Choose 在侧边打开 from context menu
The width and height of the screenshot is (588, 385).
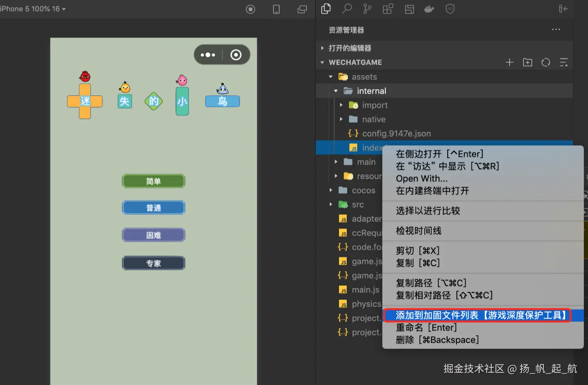pyautogui.click(x=483, y=154)
